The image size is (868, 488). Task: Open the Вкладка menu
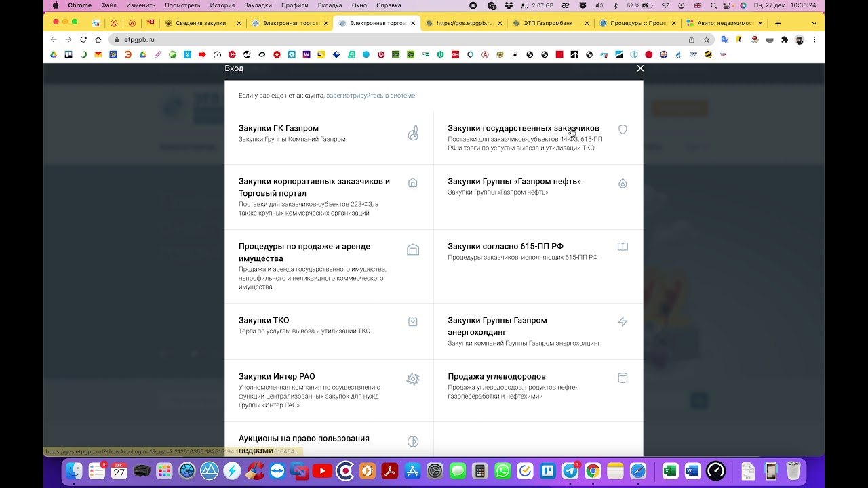click(x=330, y=5)
